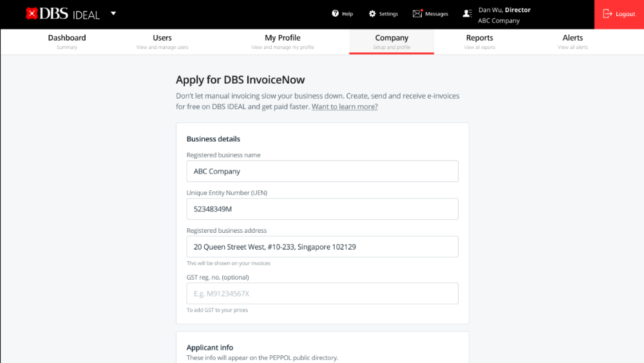
Task: Open the Users tab
Action: tap(162, 41)
